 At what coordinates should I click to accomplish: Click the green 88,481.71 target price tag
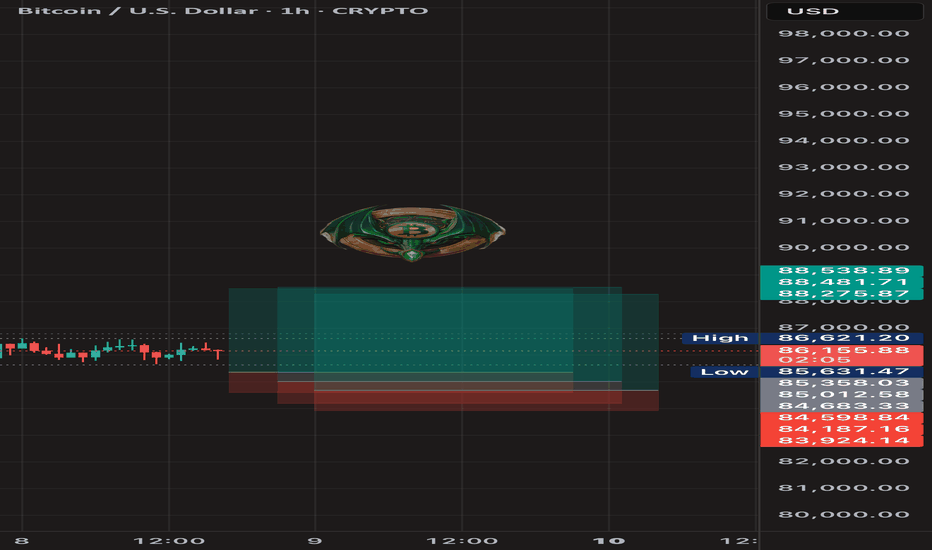tap(843, 282)
